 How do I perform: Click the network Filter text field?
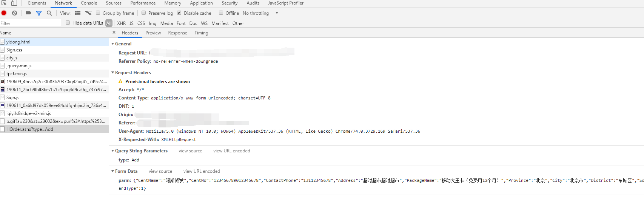click(30, 23)
